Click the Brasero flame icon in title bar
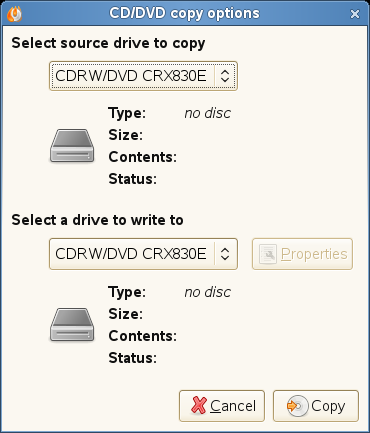 (15, 14)
